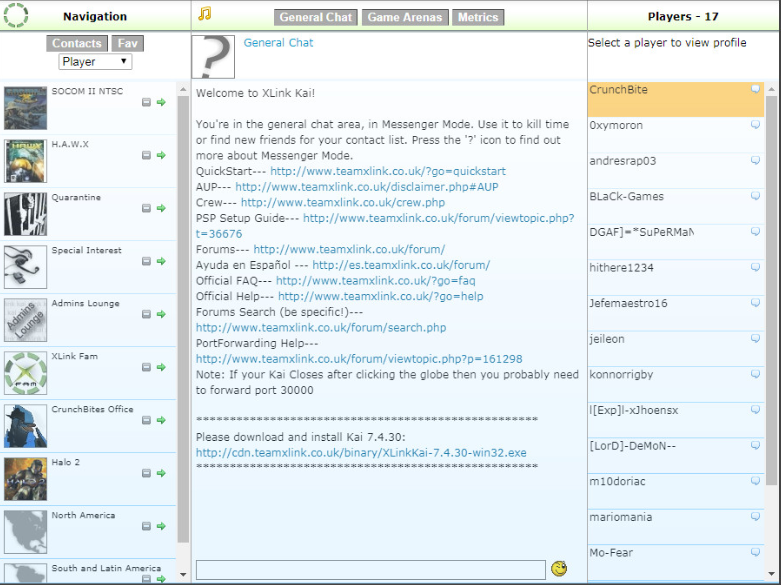Open the Fav tab
This screenshot has width=781, height=585.
click(128, 43)
